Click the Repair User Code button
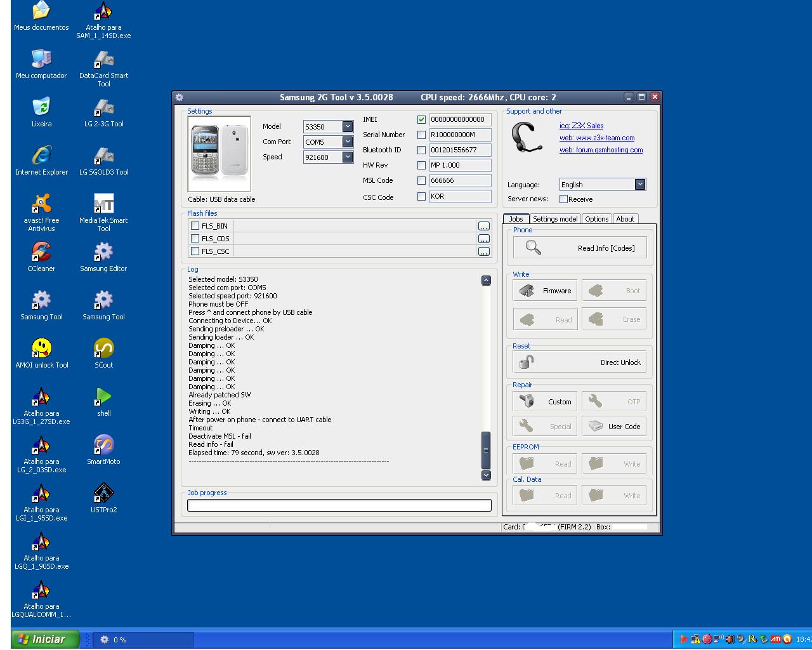 coord(614,426)
